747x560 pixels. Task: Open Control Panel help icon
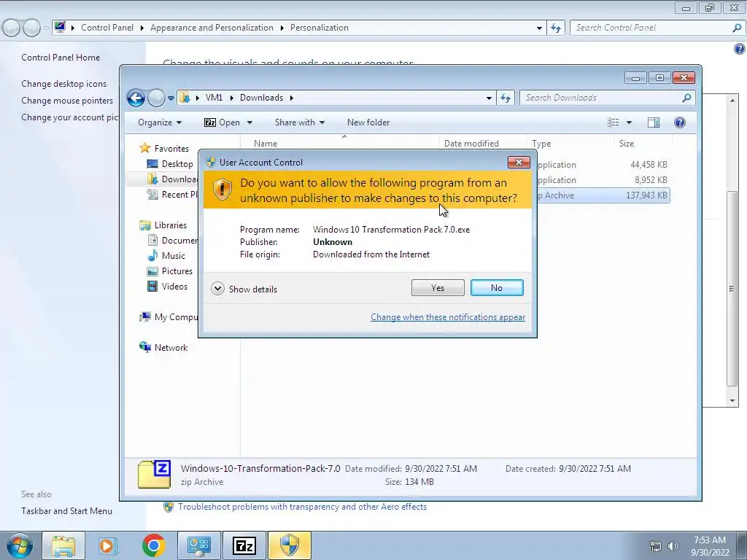740,49
